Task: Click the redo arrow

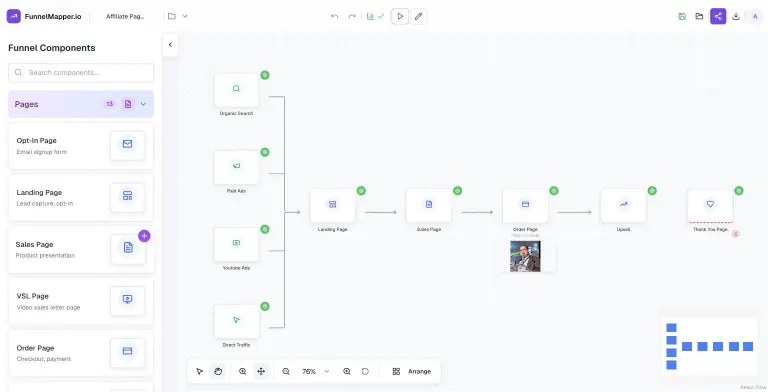Action: pyautogui.click(x=352, y=16)
